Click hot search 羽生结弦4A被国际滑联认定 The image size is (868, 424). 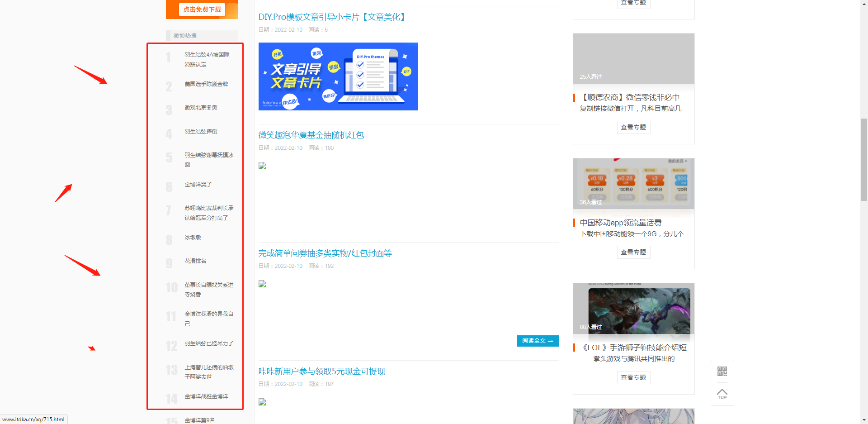(207, 59)
